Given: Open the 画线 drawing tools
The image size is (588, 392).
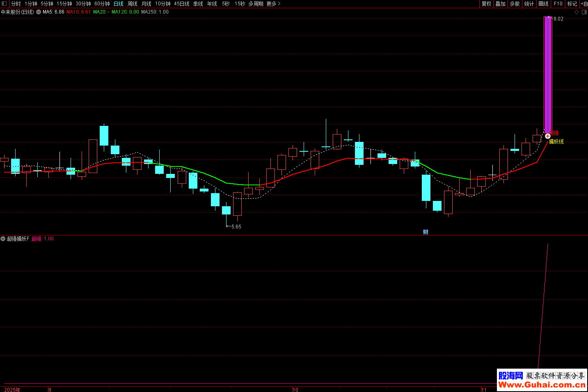Looking at the screenshot, I should point(543,4).
